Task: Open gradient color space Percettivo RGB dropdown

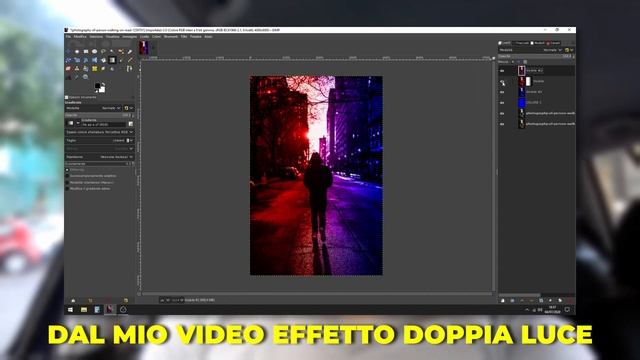Action: [100, 132]
